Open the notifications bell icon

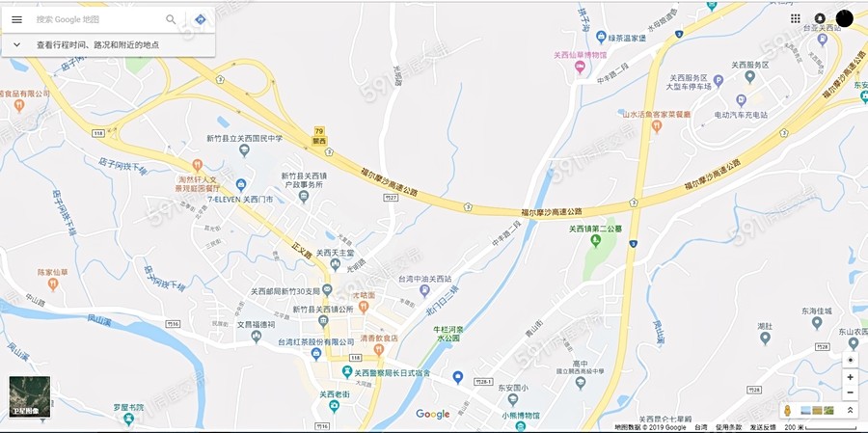point(820,18)
